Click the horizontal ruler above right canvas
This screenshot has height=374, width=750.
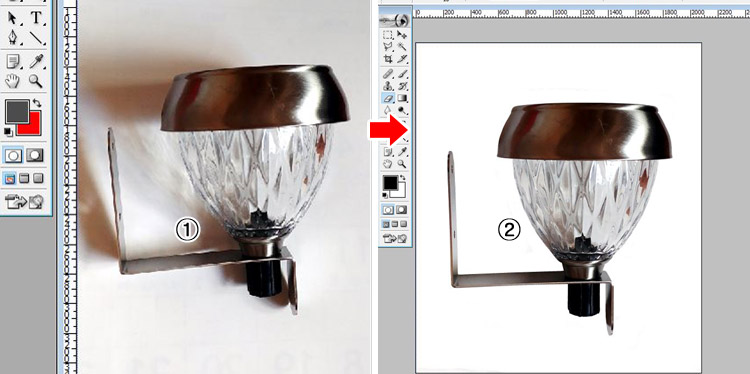(581, 13)
